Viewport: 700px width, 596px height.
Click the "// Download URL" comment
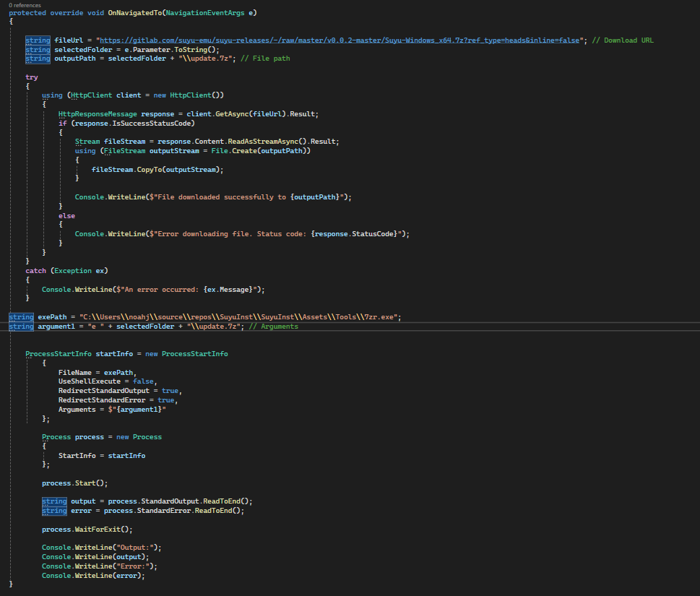tap(622, 40)
